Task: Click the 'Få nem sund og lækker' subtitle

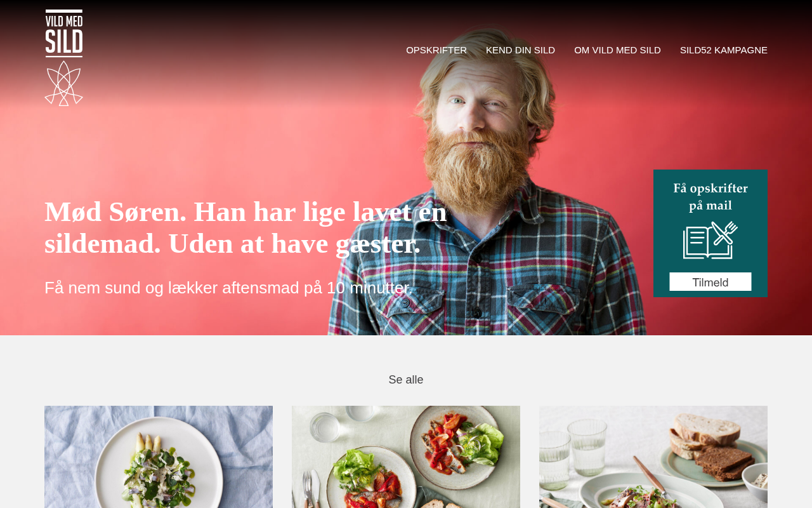Action: pyautogui.click(x=228, y=288)
